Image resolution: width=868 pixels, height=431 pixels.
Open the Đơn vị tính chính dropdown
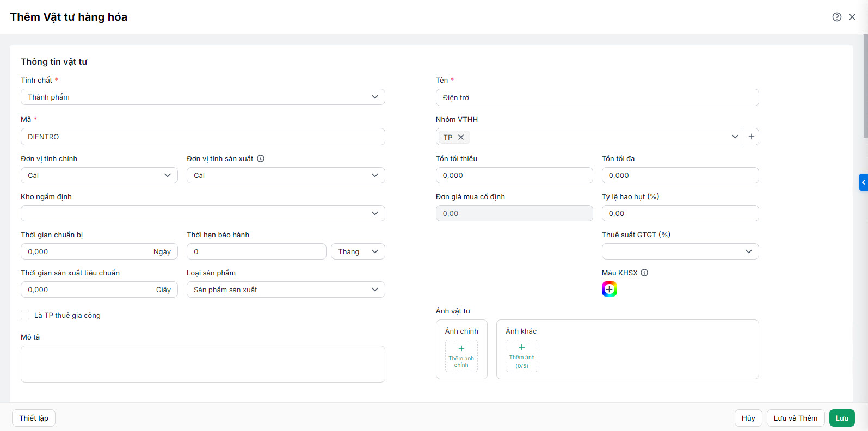tap(100, 175)
